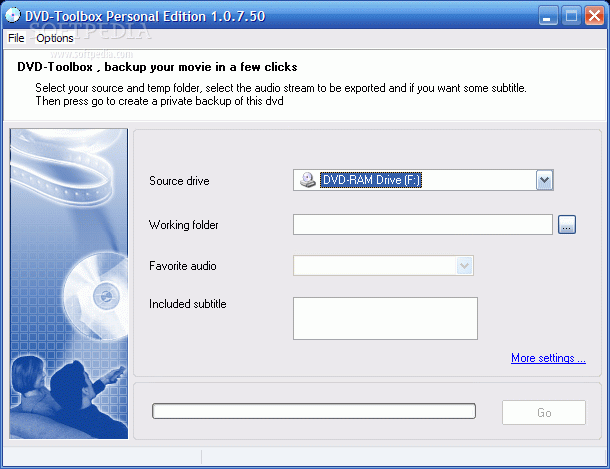
Task: Click the backup progress bar
Action: tap(314, 411)
